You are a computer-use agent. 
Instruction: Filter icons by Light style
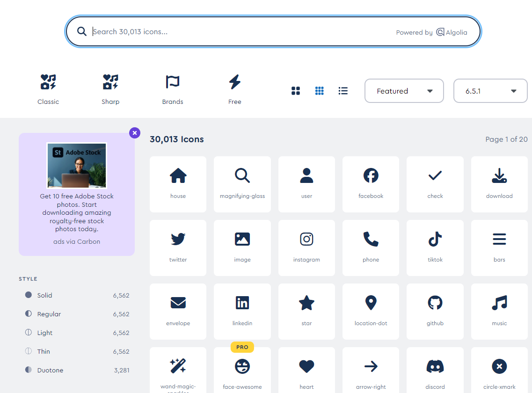tap(77, 333)
